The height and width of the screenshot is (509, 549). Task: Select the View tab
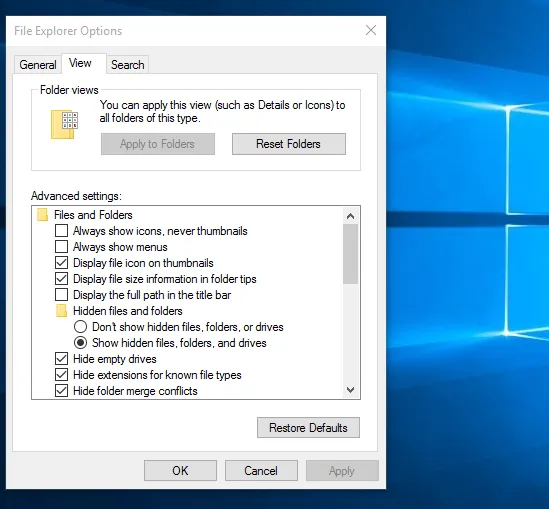[84, 63]
